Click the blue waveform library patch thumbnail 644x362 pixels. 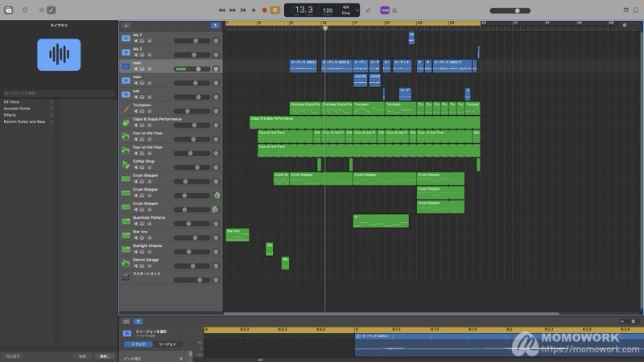click(x=59, y=55)
